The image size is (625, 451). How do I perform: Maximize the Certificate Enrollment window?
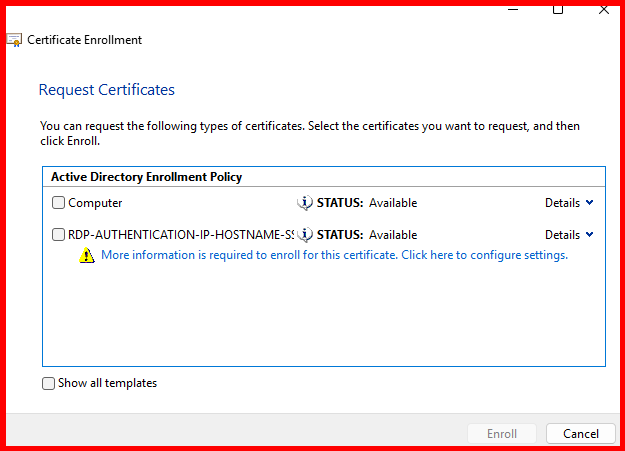[x=558, y=9]
